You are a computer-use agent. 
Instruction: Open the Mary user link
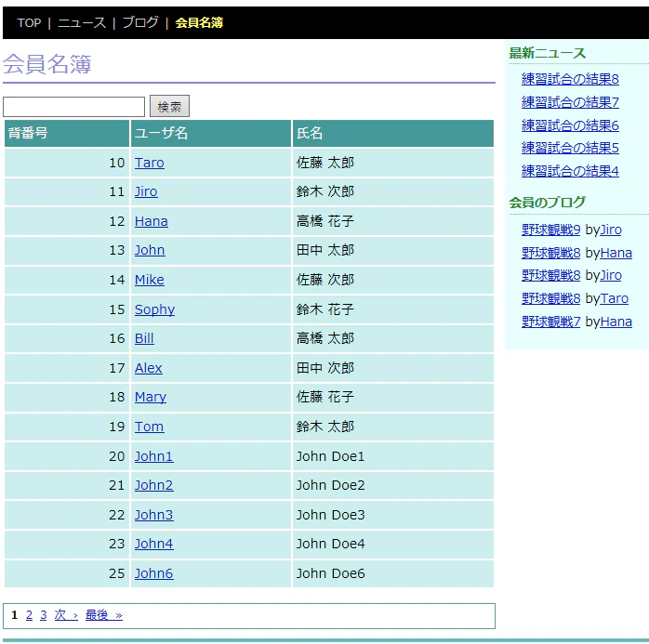(x=151, y=398)
